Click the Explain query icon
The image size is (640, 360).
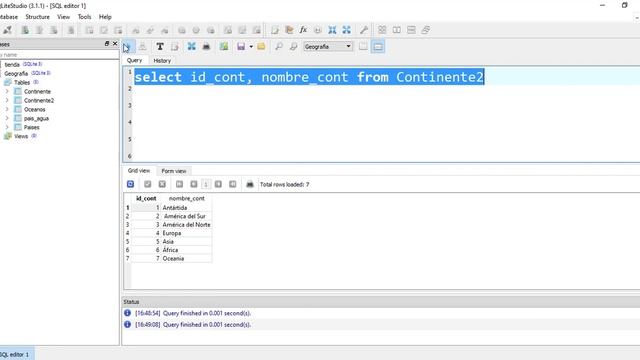click(x=142, y=47)
